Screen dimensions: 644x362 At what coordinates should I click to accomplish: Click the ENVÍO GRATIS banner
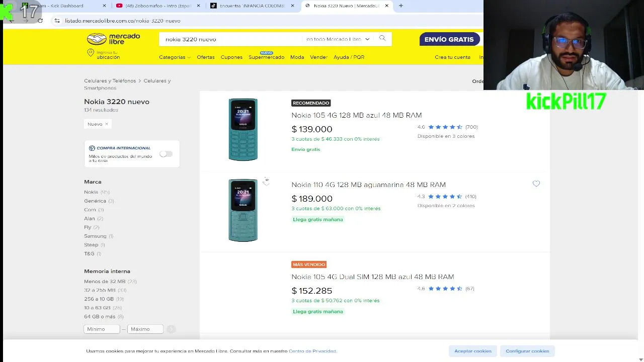point(449,39)
